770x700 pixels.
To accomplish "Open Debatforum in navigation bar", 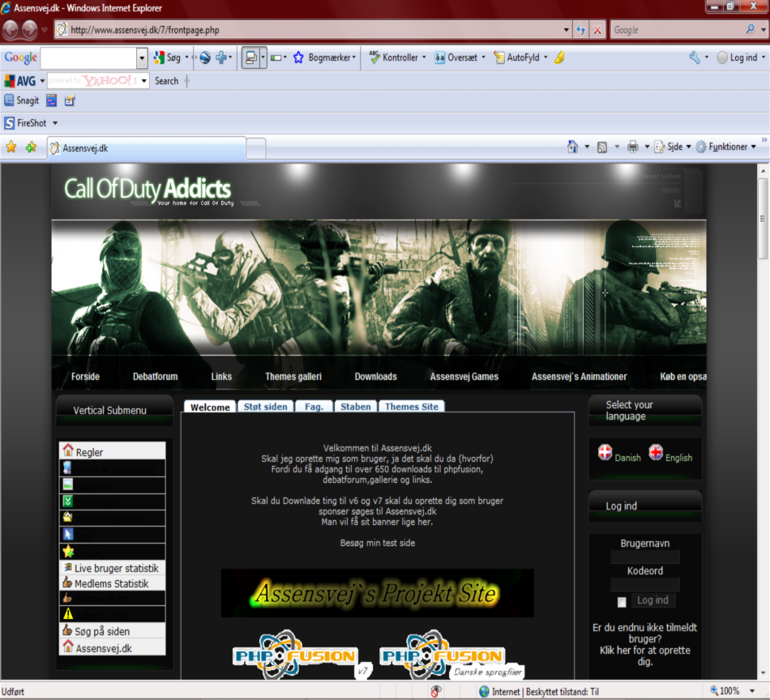I will [x=155, y=377].
